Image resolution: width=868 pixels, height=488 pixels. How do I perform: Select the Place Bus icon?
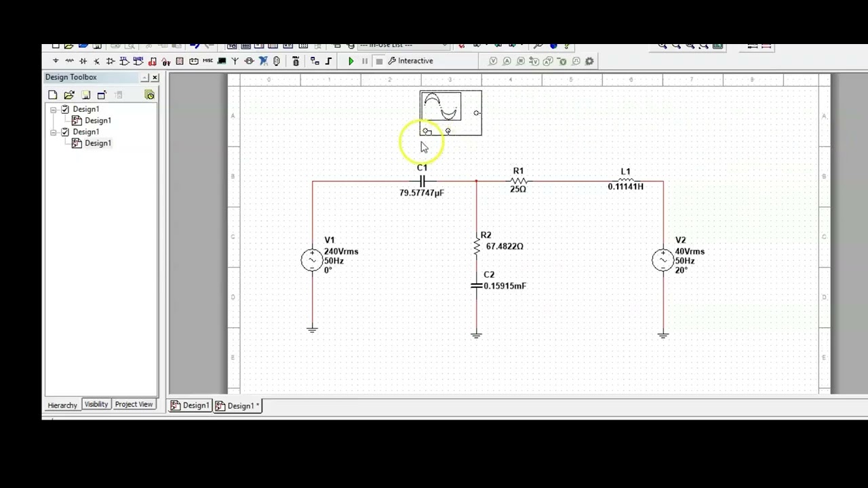tap(329, 61)
